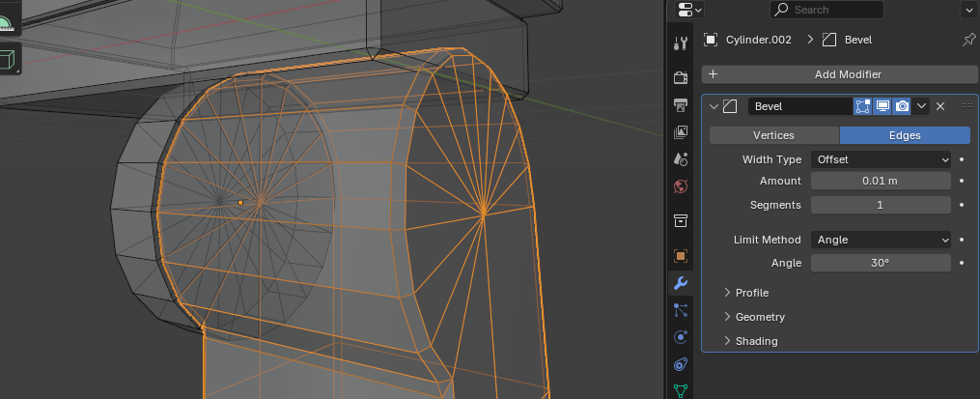Screen dimensions: 980x399
Task: Open the Physics properties tab
Action: click(681, 337)
